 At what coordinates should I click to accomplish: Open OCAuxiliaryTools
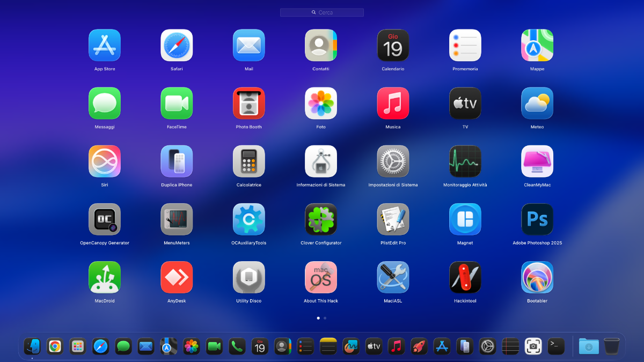249,219
